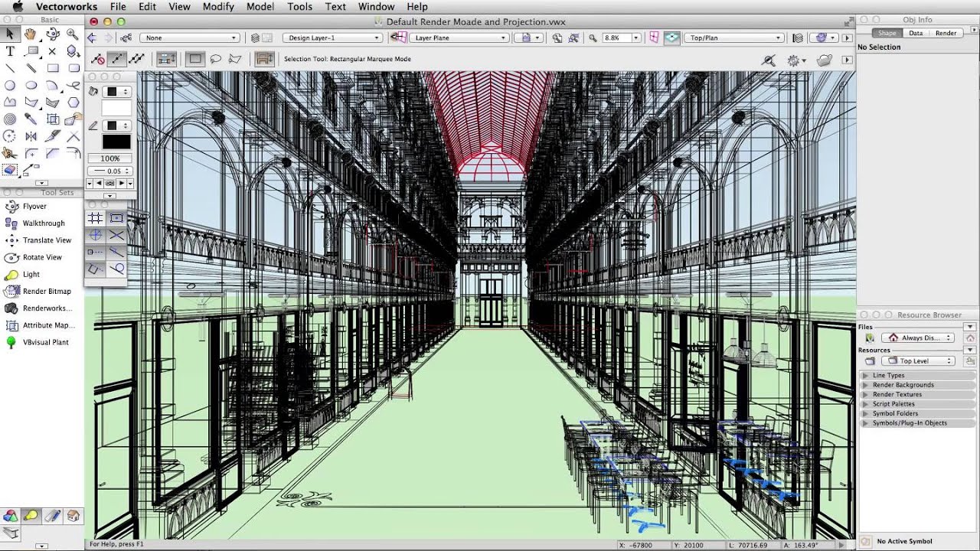Open the Top Level resources dropdown
This screenshot has height=551, width=980.
click(x=918, y=360)
